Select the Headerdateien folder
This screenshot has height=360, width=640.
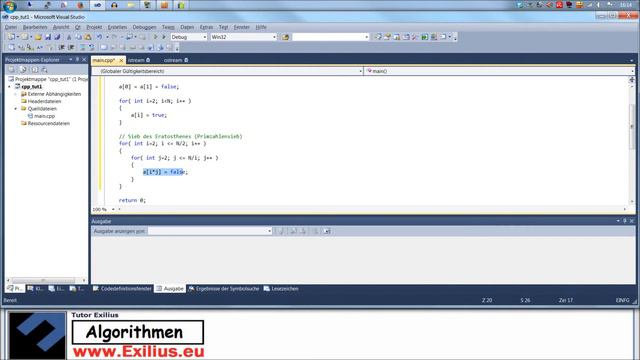[x=44, y=101]
